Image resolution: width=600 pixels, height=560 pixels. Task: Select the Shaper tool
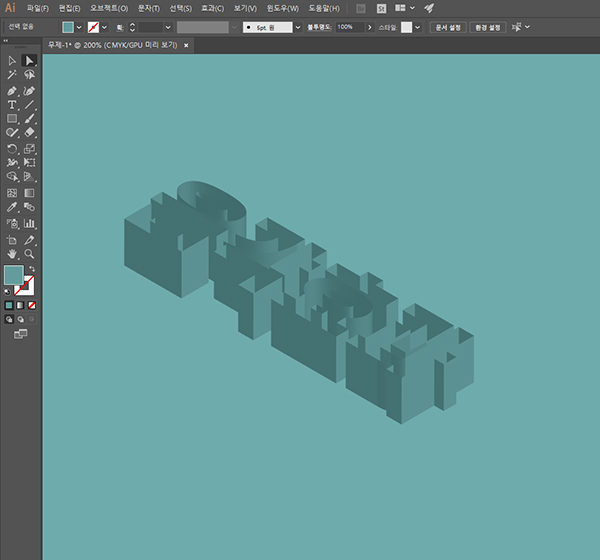12,132
